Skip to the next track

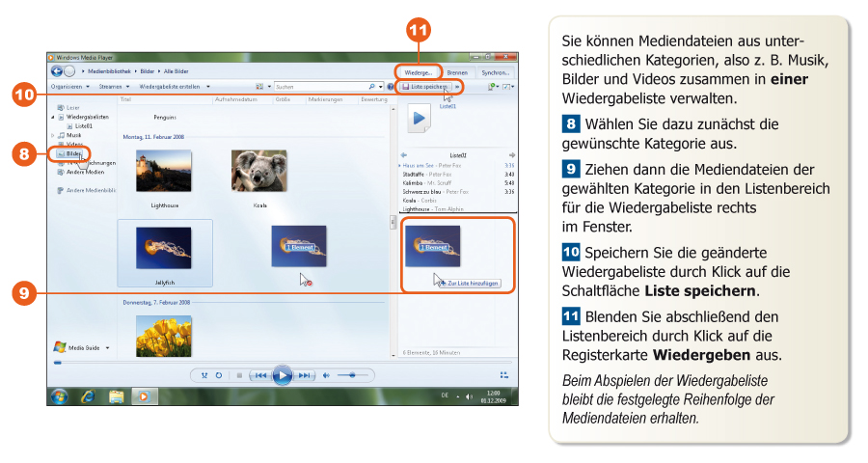(x=304, y=375)
